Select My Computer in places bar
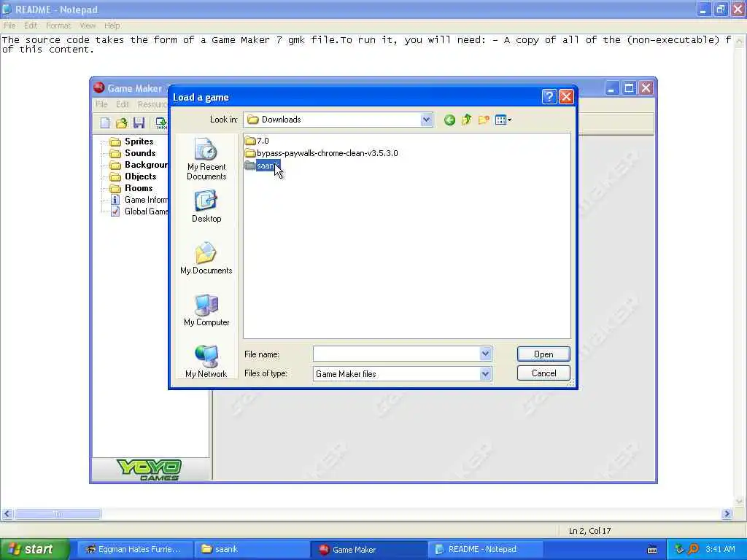 [206, 310]
